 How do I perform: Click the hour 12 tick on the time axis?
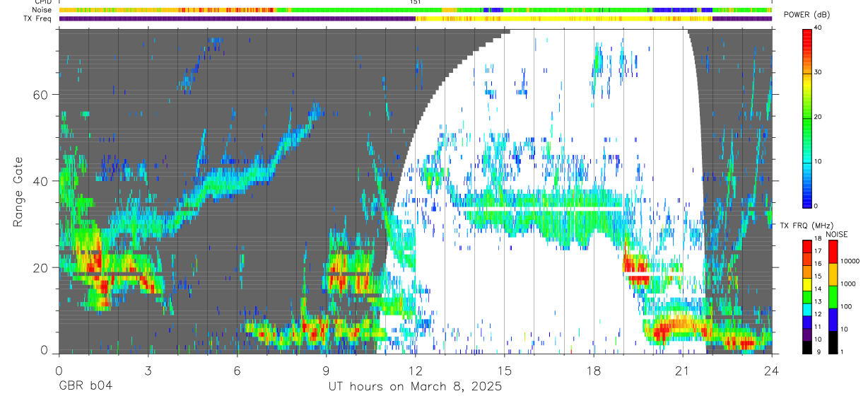click(415, 369)
